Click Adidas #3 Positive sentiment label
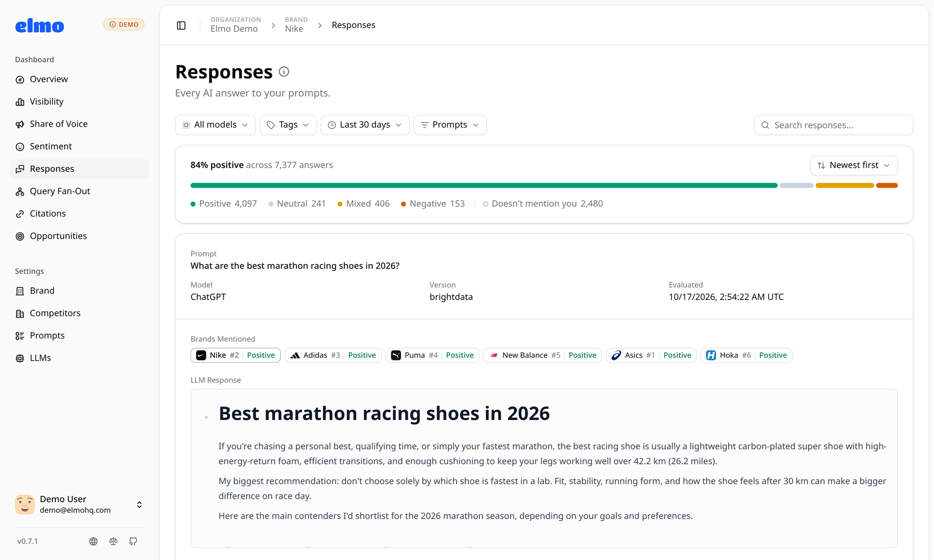The height and width of the screenshot is (560, 934). (362, 355)
